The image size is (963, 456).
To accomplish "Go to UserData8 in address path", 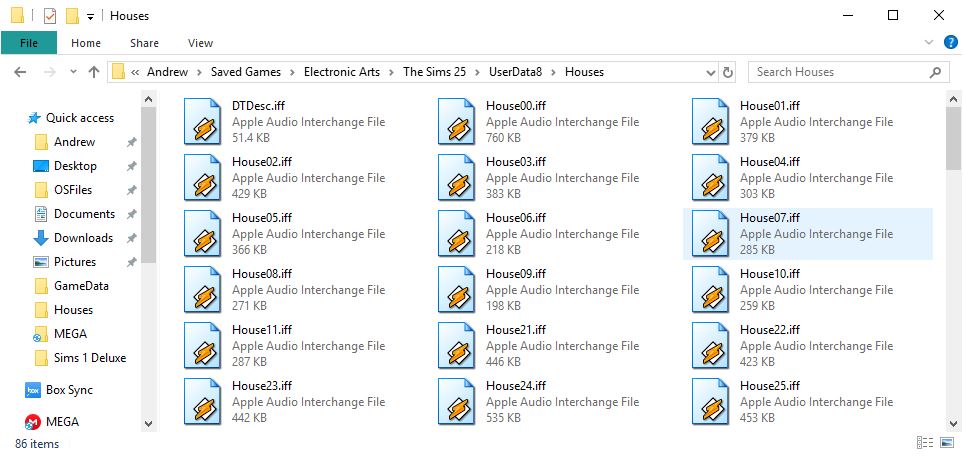I will (x=515, y=72).
